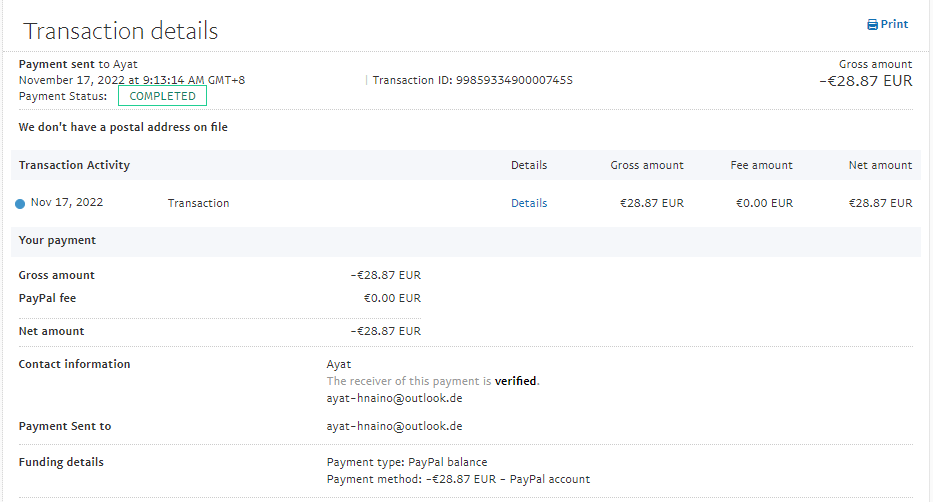Click the Net amount column header

881,165
